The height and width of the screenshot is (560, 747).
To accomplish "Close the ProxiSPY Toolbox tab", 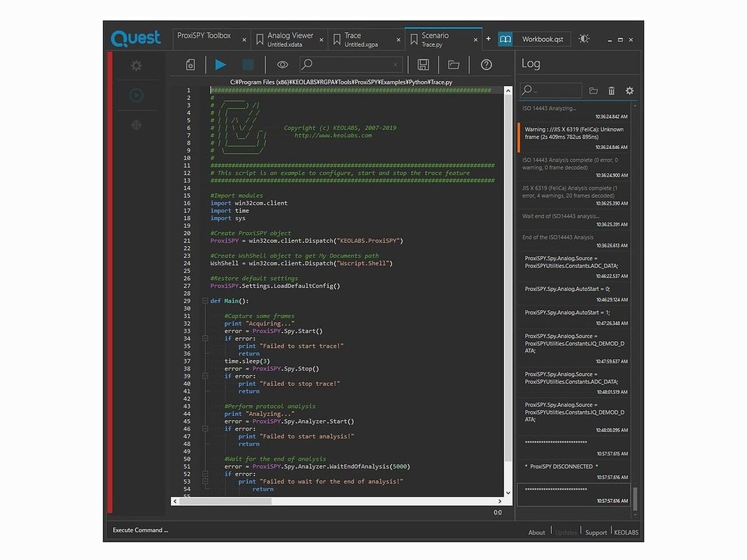I will point(244,40).
